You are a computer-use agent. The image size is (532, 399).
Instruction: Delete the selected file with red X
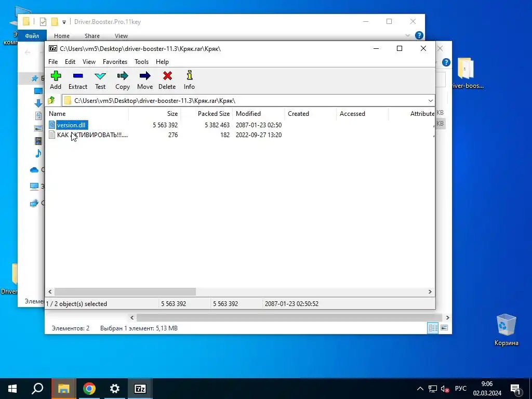[167, 80]
